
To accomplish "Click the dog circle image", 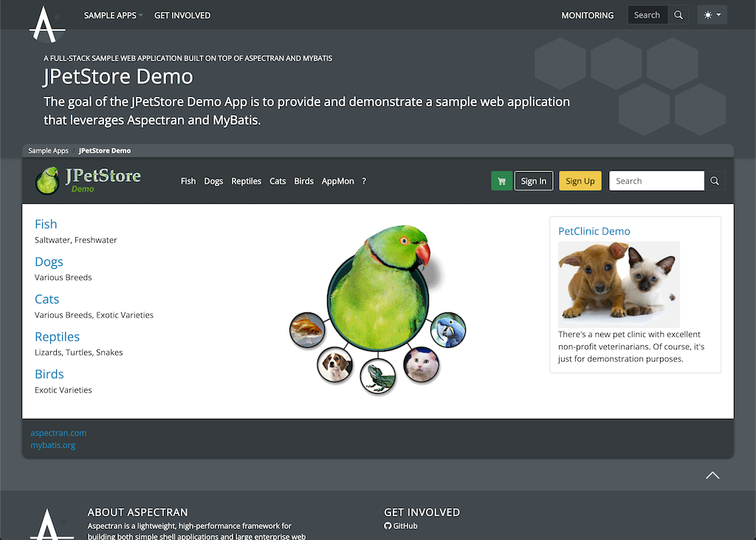I will (335, 365).
